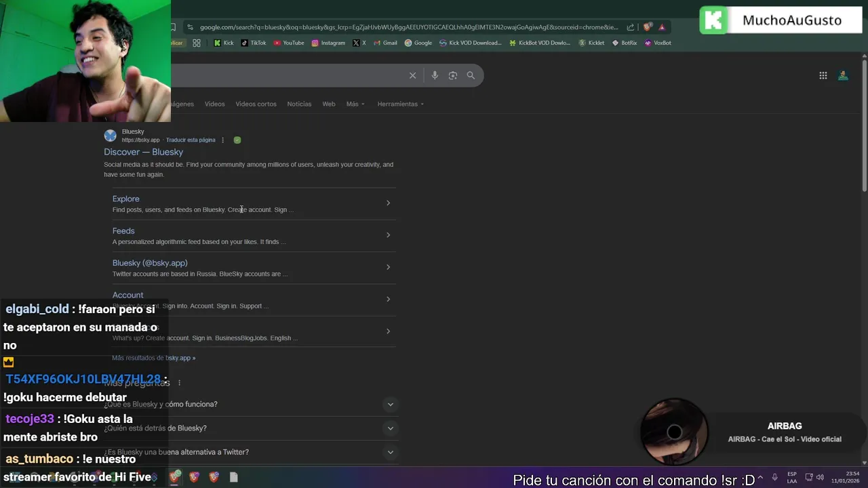Open the TikTok bookmark

coord(254,43)
